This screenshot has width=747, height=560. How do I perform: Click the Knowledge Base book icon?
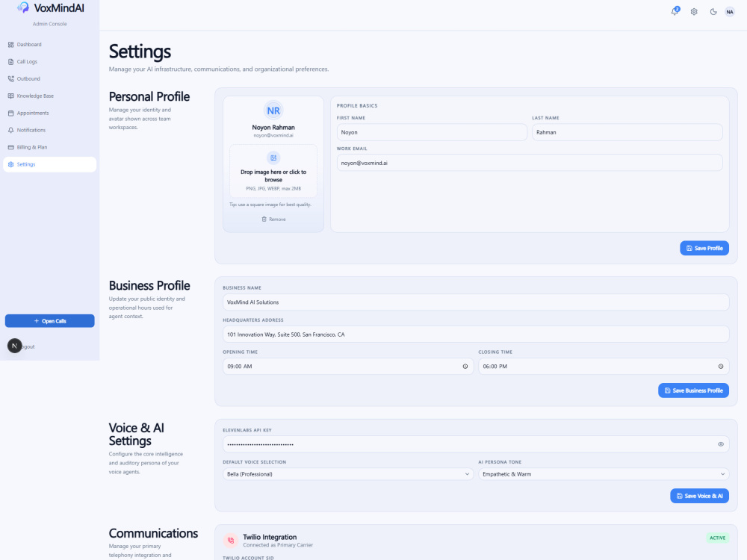coord(11,96)
